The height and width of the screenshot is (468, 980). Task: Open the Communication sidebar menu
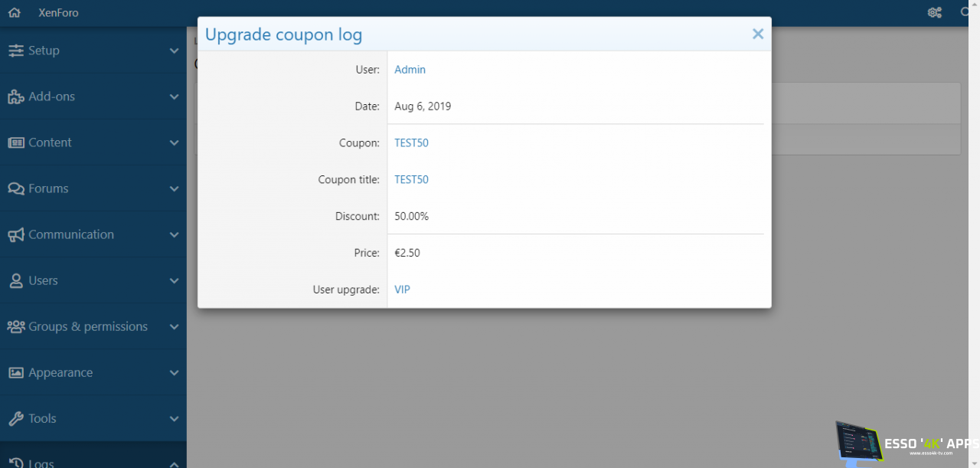pos(71,234)
